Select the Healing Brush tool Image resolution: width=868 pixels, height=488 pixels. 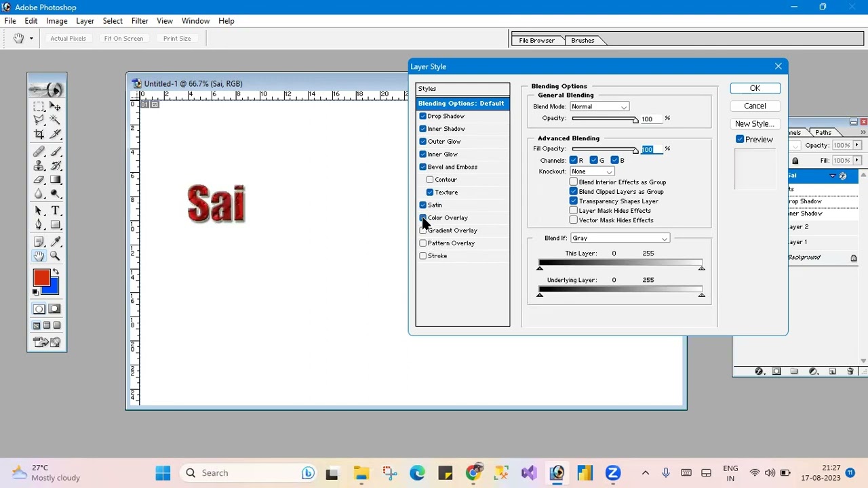coord(39,152)
